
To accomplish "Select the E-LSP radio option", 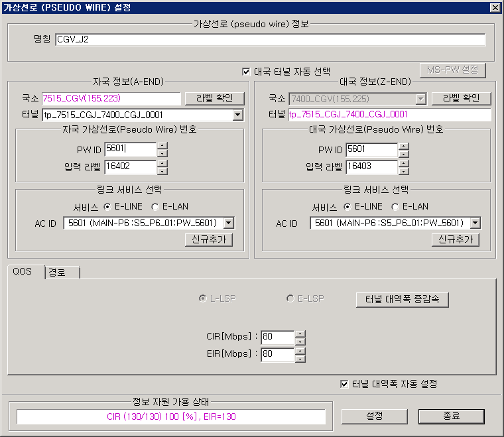I will click(x=290, y=298).
